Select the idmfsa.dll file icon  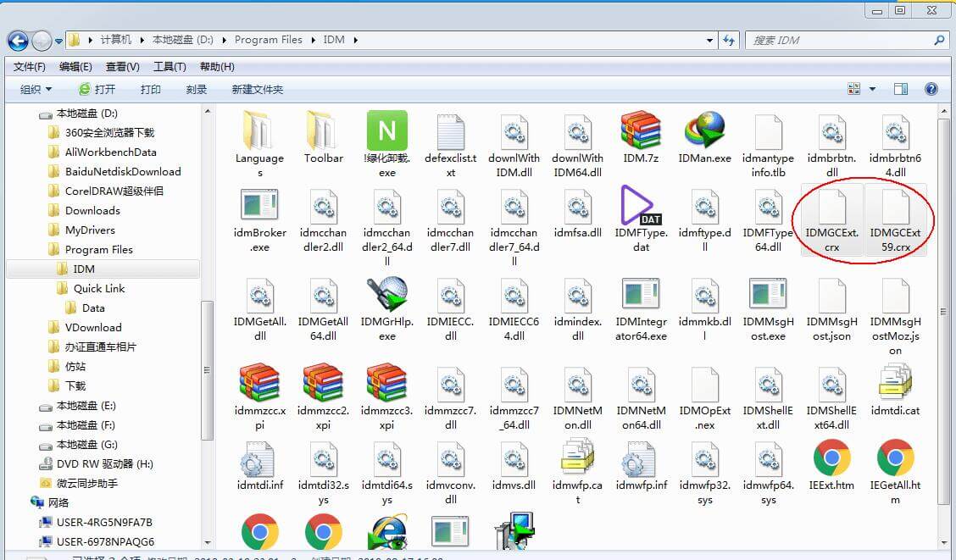coord(577,206)
